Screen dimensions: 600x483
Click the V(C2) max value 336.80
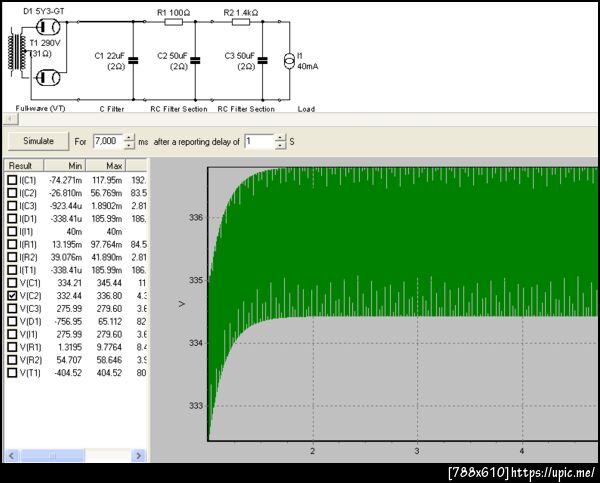[109, 295]
